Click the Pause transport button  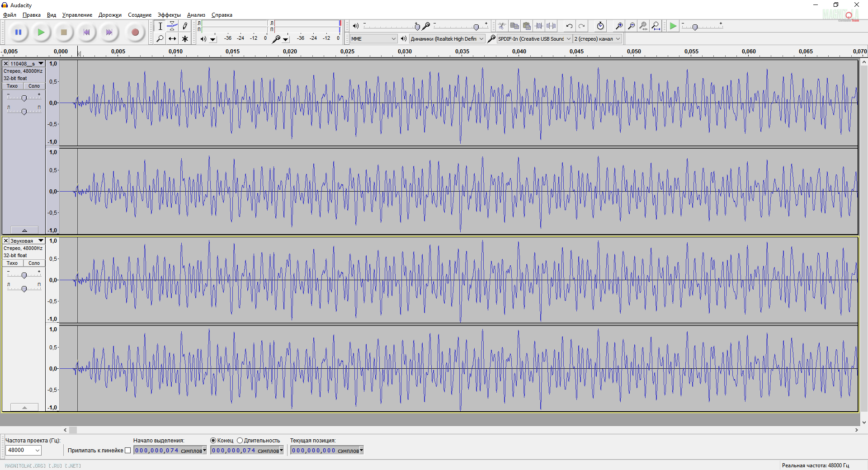pos(19,32)
